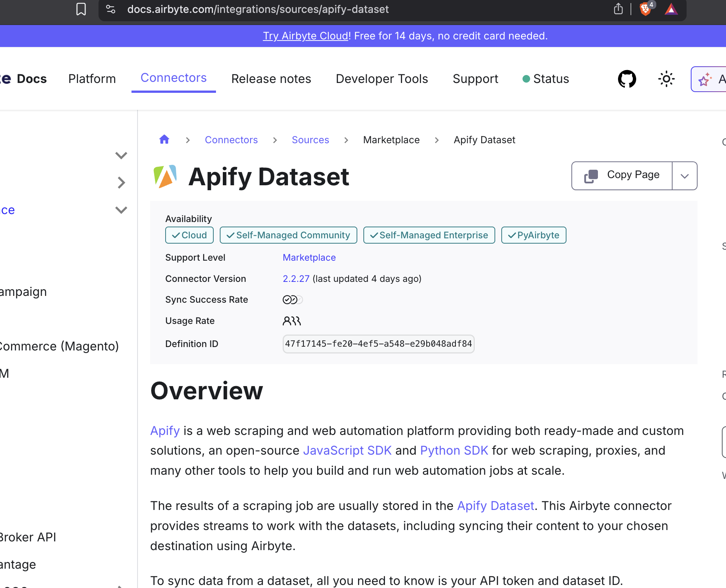The image size is (726, 588).
Task: Click the Sync Success Rate checkmark indicator
Action: click(x=293, y=300)
